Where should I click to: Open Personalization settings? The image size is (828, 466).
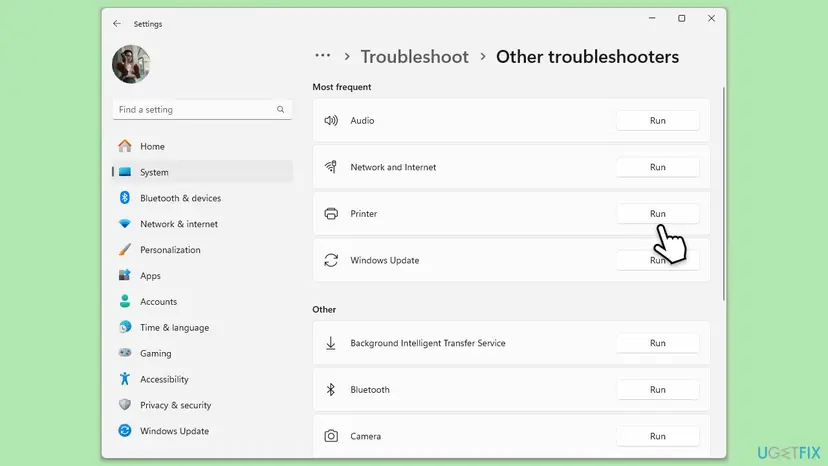170,250
